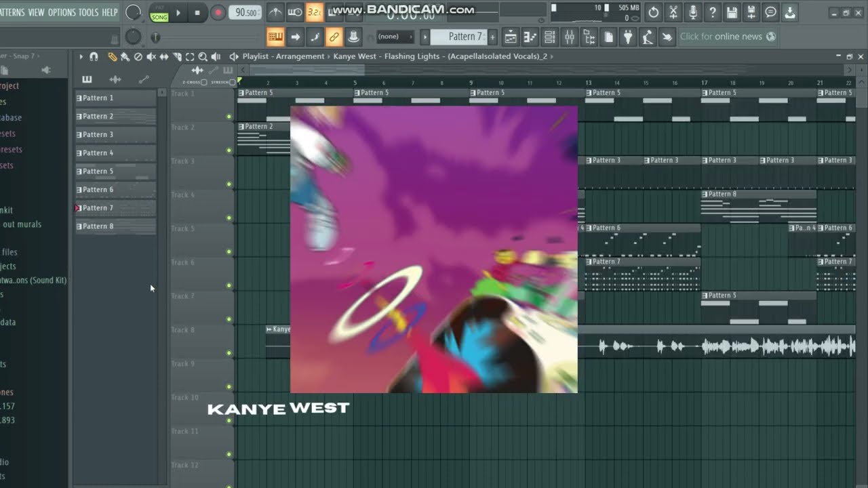Viewport: 868px width, 488px height.
Task: Enable the Z-CROSS checkbox
Action: coord(204,83)
